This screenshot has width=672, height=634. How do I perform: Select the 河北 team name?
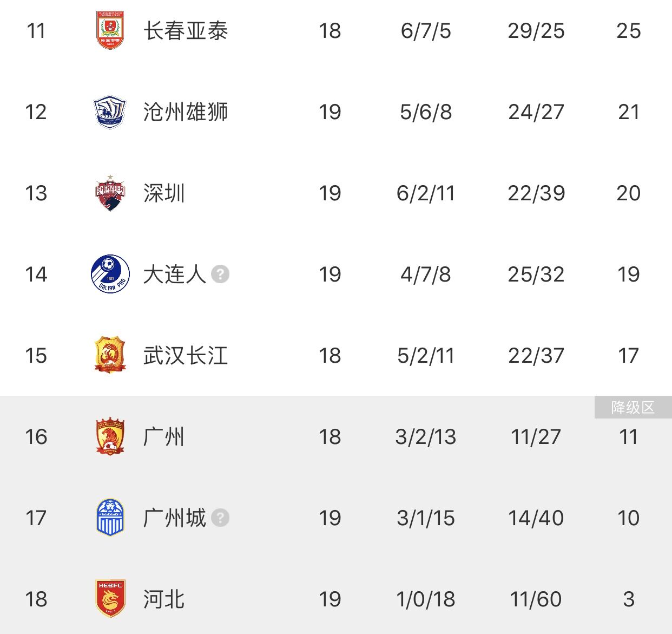tap(164, 599)
